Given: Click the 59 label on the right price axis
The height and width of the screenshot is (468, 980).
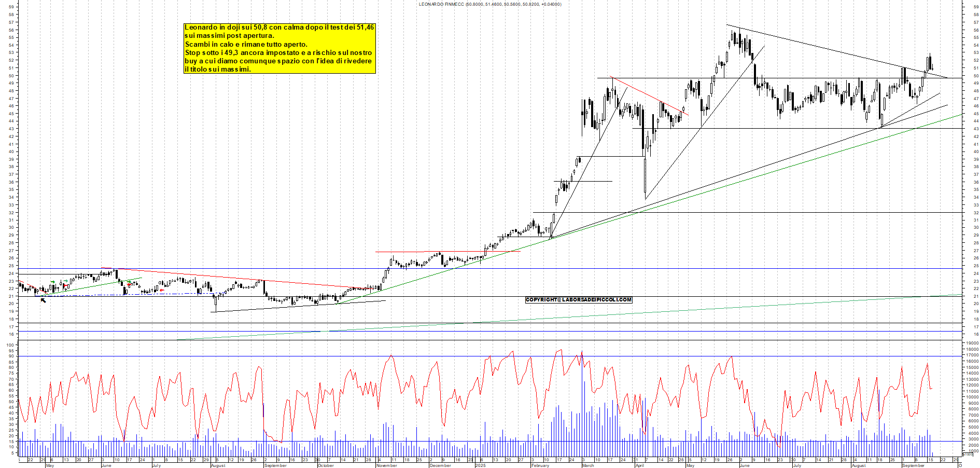Looking at the screenshot, I should coord(975,7).
